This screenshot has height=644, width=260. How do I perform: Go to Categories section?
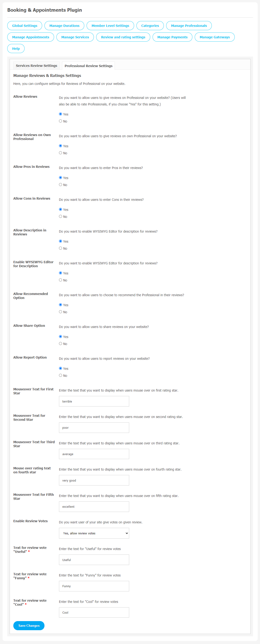[x=150, y=25]
